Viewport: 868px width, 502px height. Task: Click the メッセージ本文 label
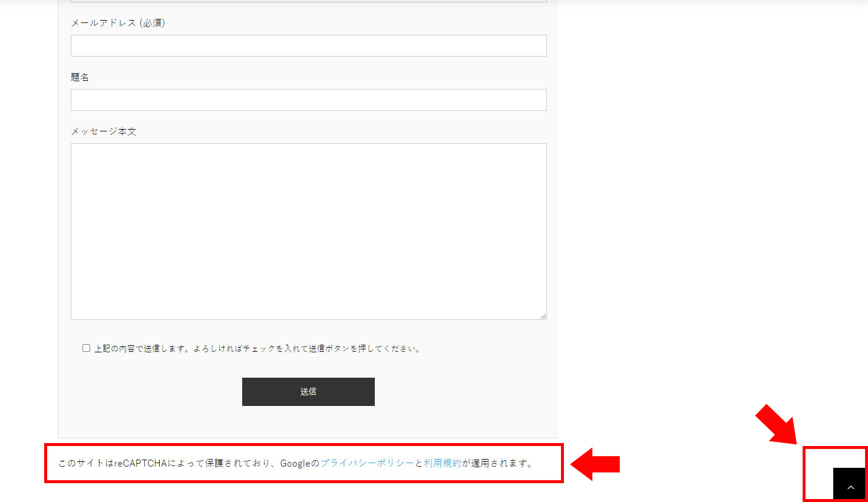click(x=104, y=131)
